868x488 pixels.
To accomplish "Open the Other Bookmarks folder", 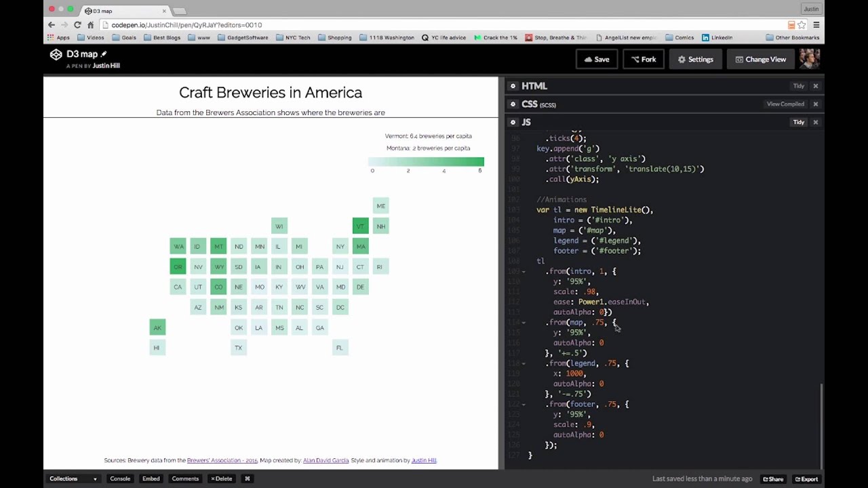I will pyautogui.click(x=792, y=38).
